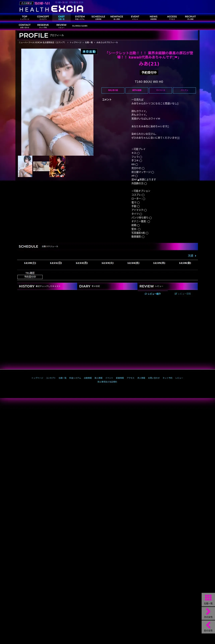Open the SYSTEM pricing menu item
The width and height of the screenshot is (215, 644).
80,18
